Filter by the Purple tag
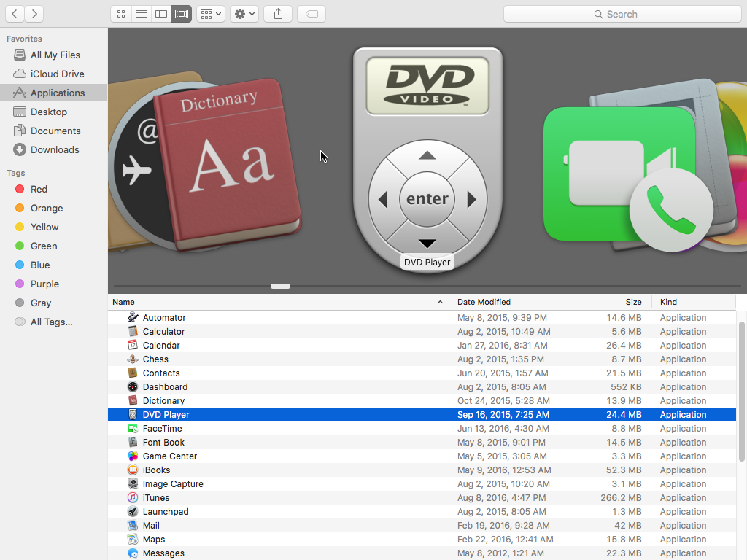The width and height of the screenshot is (747, 560). coord(54,284)
